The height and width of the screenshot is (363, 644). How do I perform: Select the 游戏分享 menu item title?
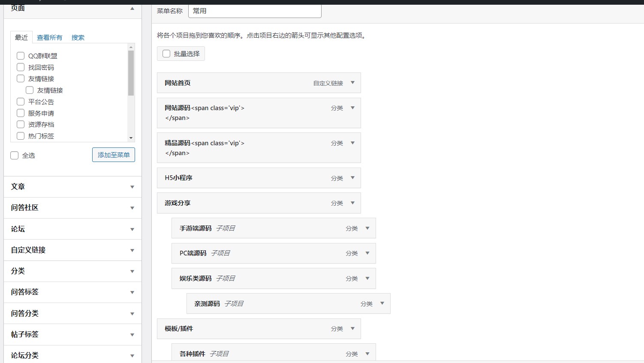point(178,203)
